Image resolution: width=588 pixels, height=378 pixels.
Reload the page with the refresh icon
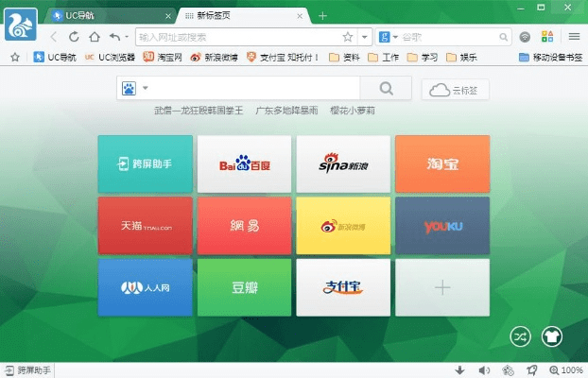click(x=74, y=37)
